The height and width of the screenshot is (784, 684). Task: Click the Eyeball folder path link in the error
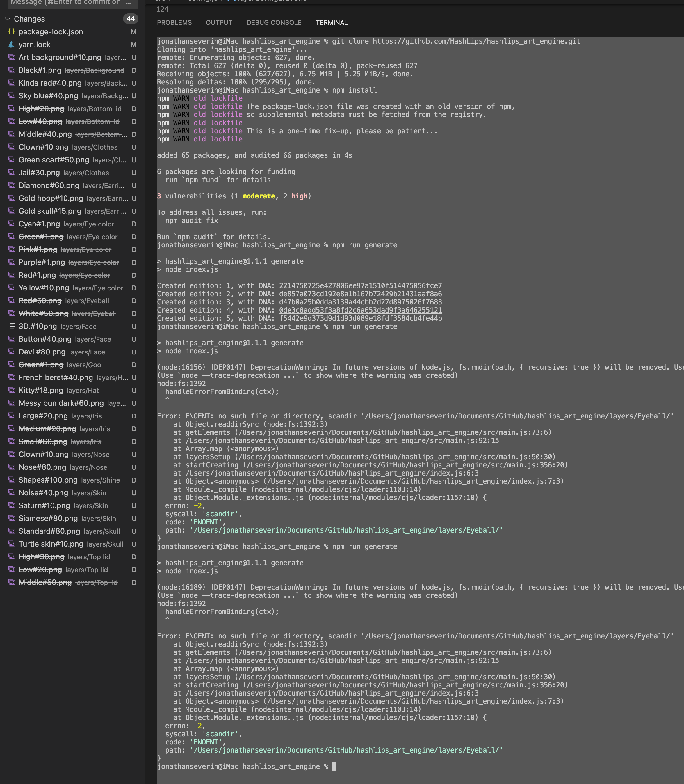tap(345, 530)
